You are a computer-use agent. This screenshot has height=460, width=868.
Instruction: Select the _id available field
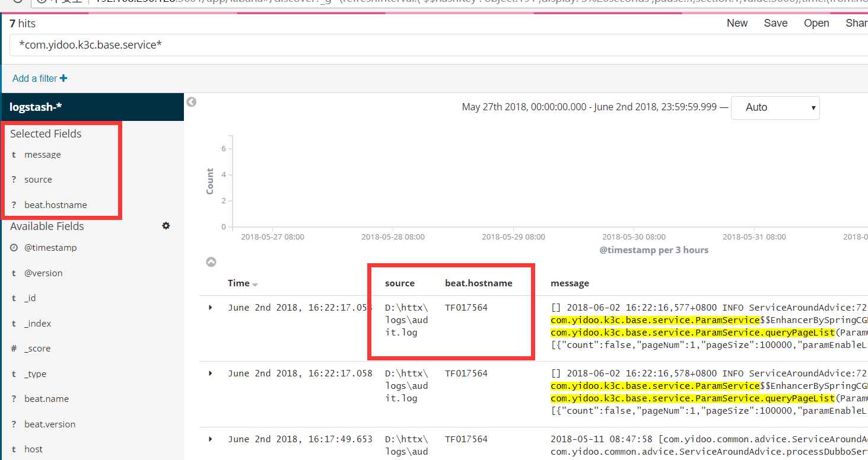pos(30,298)
